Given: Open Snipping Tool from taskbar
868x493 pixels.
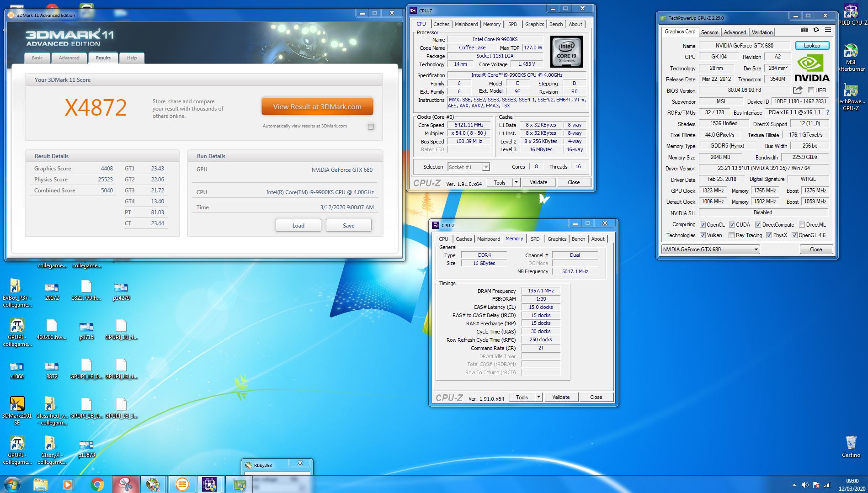Looking at the screenshot, I should point(125,484).
